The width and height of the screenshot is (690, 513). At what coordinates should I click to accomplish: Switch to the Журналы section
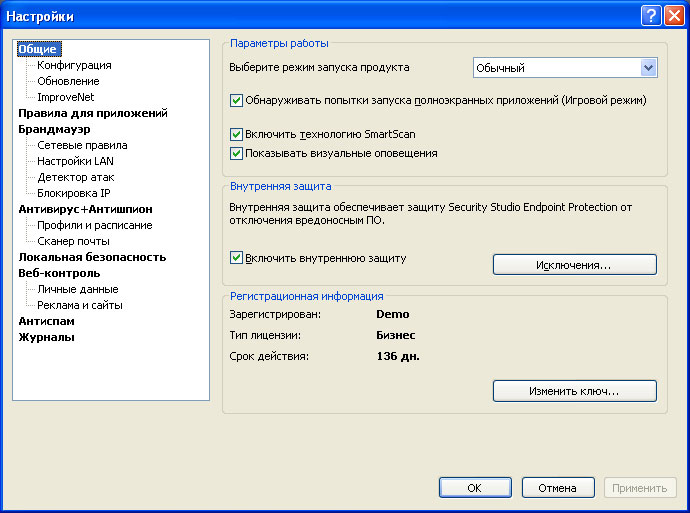46,337
